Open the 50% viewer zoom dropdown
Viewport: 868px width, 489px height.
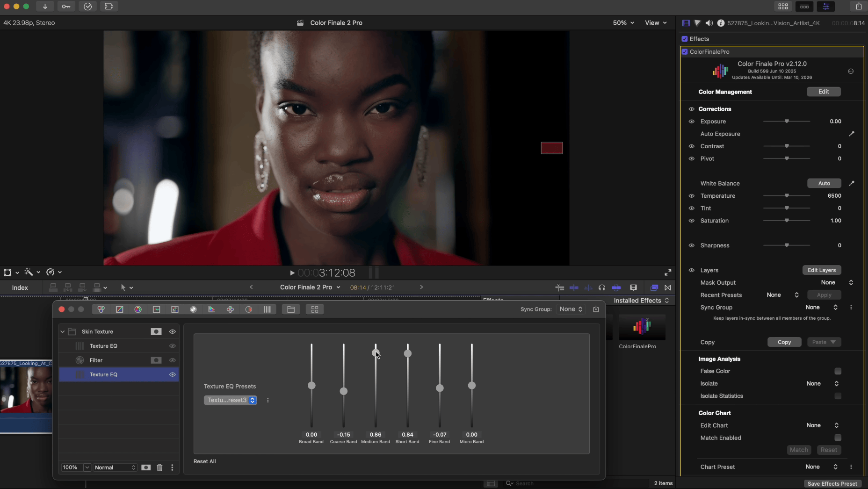pyautogui.click(x=623, y=23)
